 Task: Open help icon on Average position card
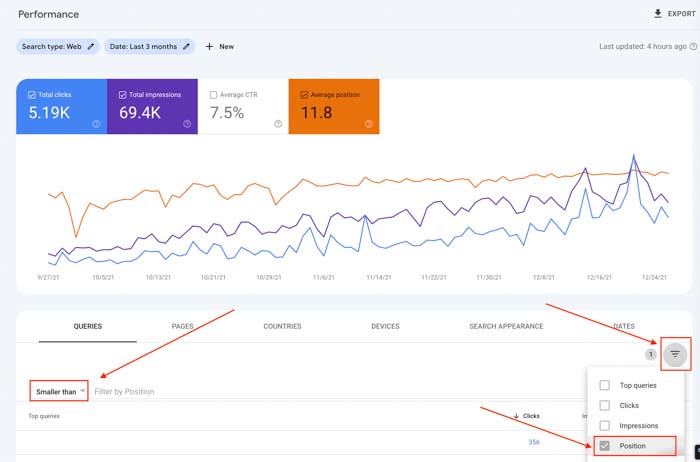point(369,124)
